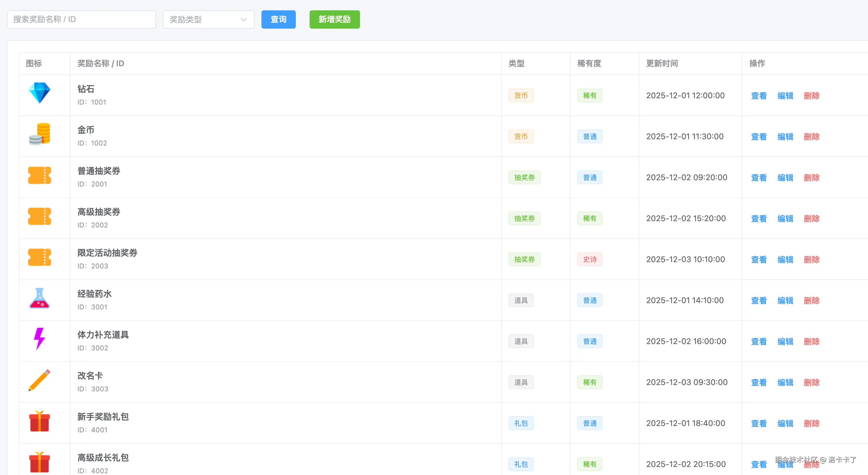
Task: Click the gold coins icon for 金币
Action: coord(40,134)
